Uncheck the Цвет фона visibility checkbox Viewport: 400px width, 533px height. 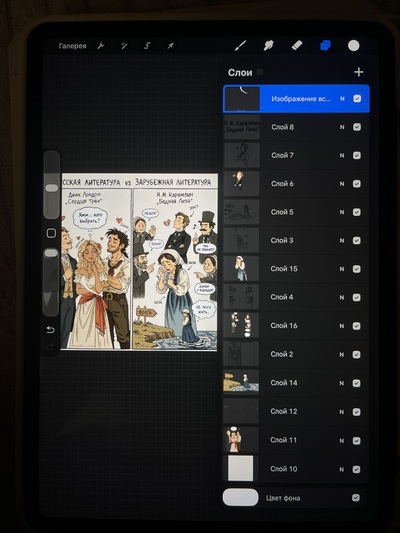[x=356, y=498]
